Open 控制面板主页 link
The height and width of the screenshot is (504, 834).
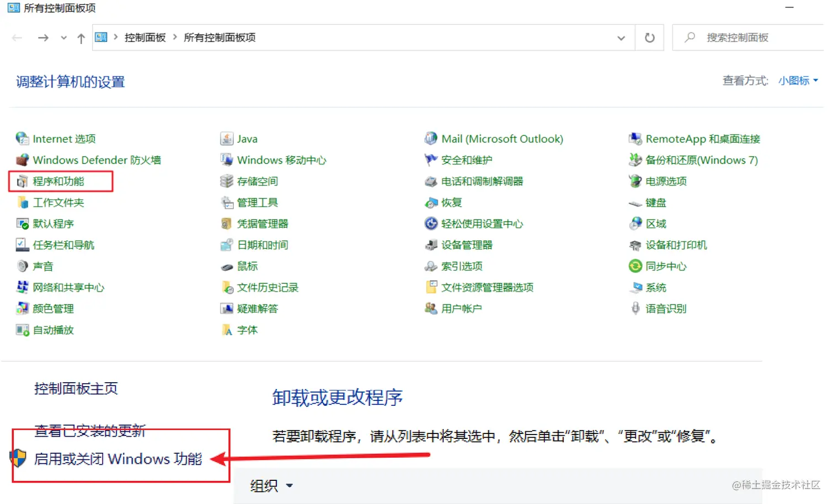[76, 389]
